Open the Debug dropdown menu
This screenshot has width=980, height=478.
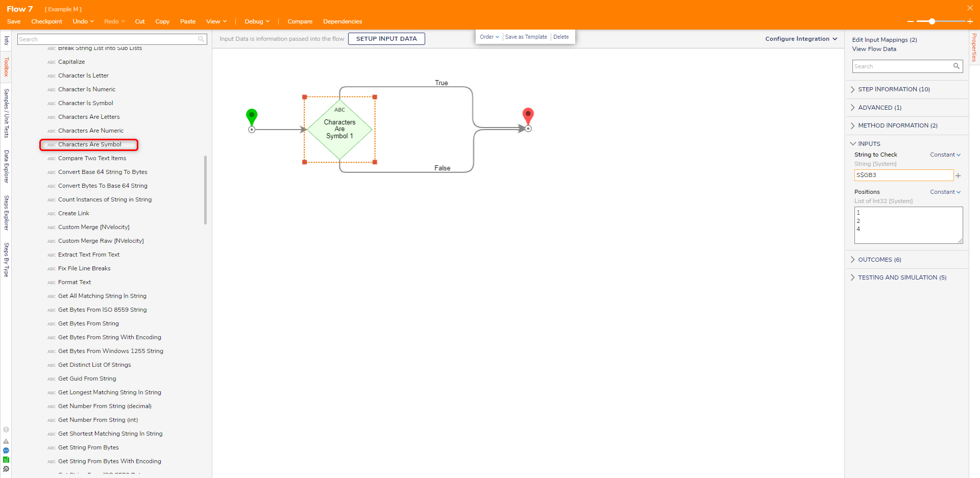257,21
